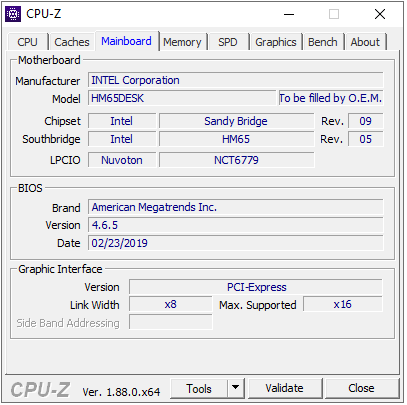Click the Nuvoton LPCIO vendor field
The image size is (407, 405).
tap(122, 160)
